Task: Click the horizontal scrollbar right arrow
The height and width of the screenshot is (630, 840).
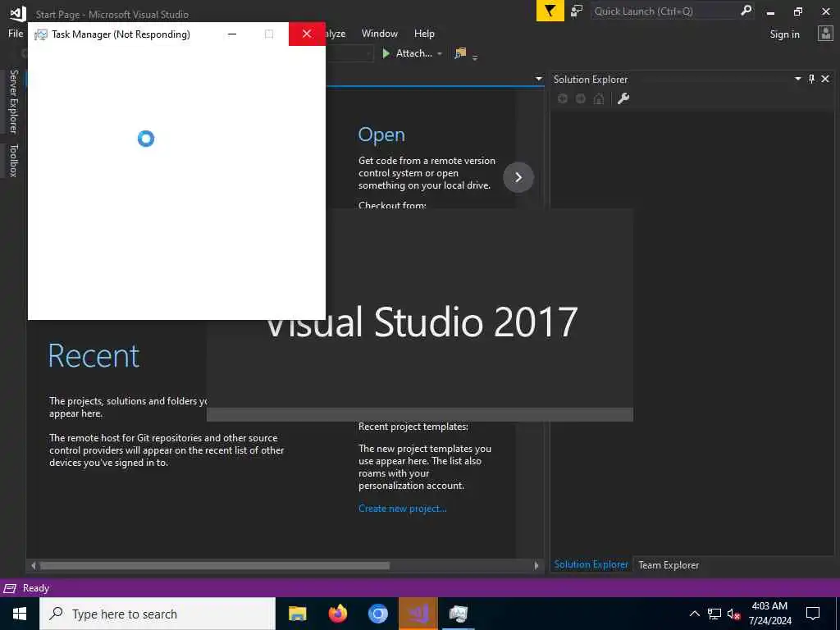Action: [536, 566]
